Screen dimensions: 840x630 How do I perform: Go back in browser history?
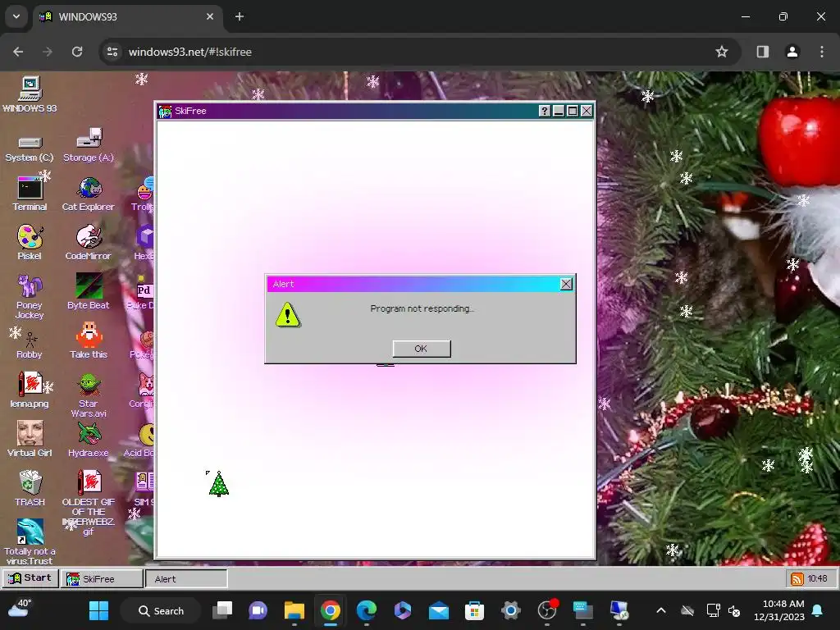[18, 52]
